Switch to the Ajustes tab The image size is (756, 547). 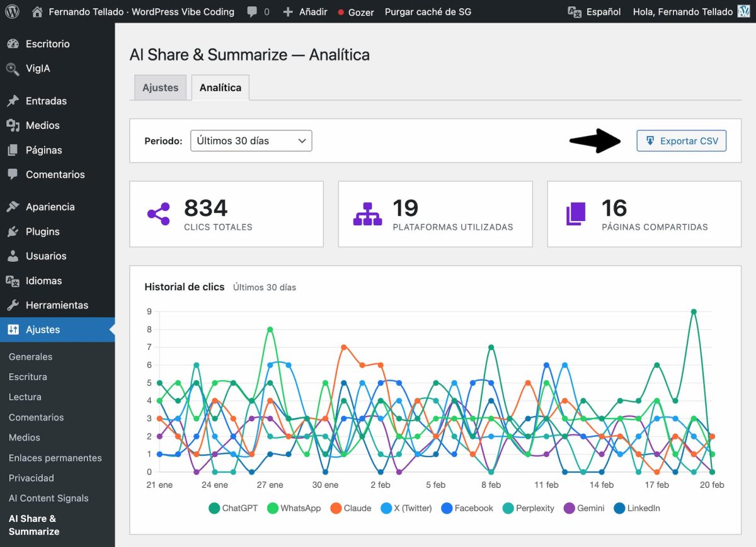(160, 87)
